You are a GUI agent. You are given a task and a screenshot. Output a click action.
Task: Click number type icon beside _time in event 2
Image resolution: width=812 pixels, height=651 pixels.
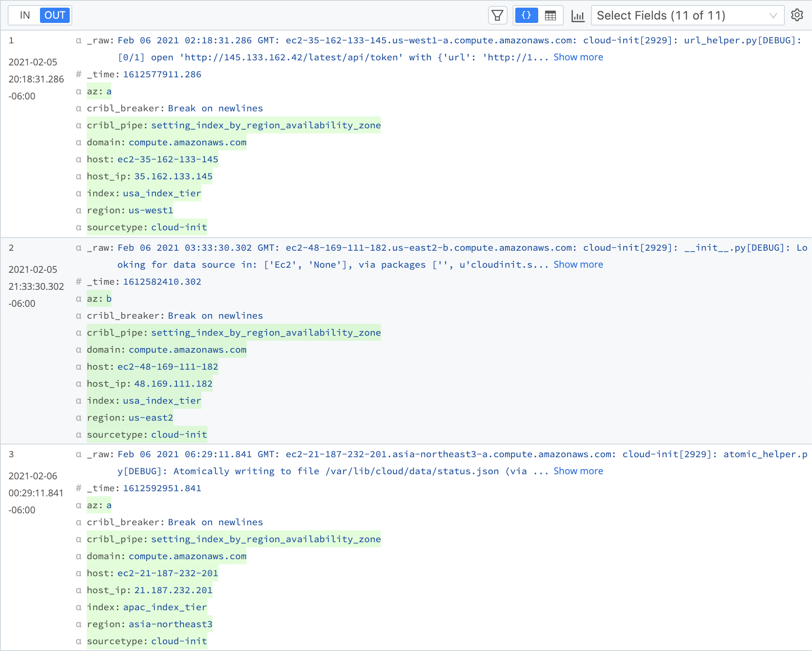[79, 281]
